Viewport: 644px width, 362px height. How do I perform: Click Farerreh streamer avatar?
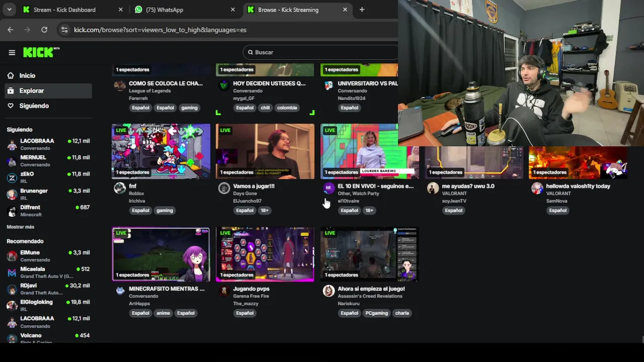[120, 85]
